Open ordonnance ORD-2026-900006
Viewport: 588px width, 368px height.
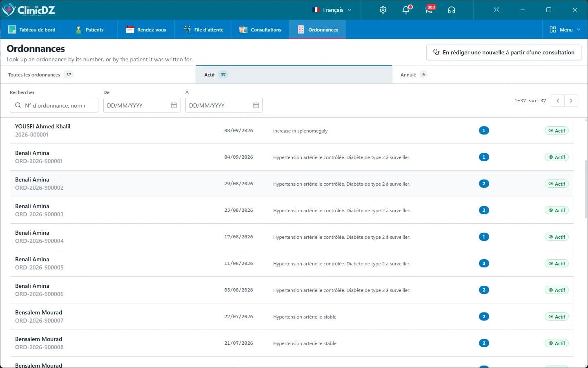(x=292, y=290)
